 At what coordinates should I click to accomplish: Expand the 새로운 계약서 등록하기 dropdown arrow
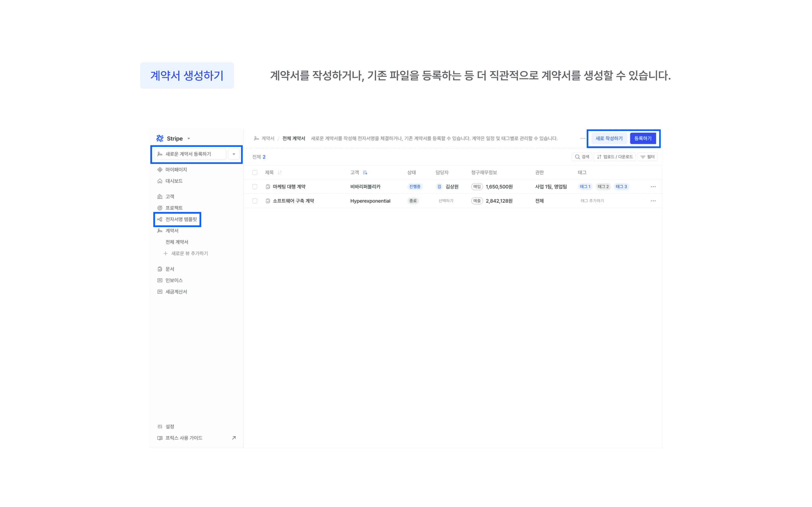tap(234, 154)
